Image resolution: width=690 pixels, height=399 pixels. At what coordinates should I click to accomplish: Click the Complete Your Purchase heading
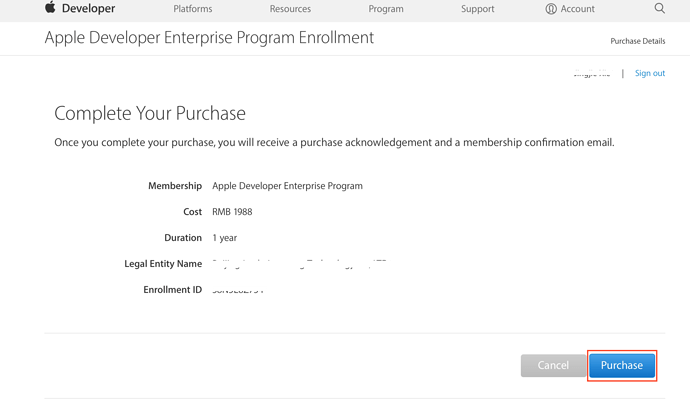(150, 113)
